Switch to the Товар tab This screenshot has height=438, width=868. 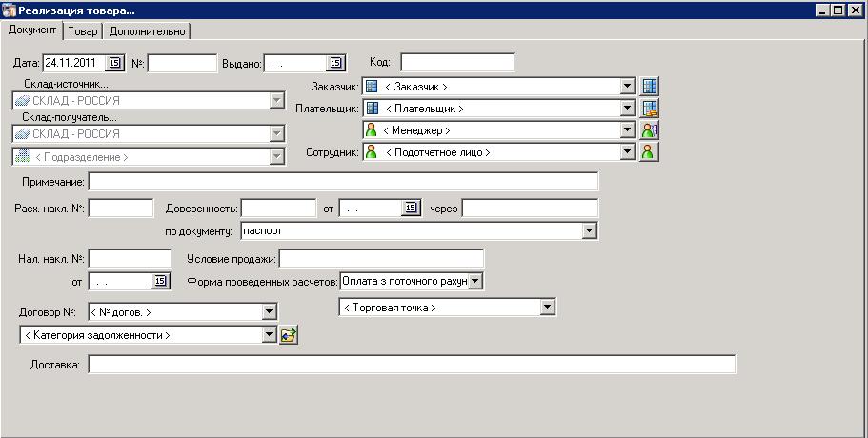(x=82, y=31)
